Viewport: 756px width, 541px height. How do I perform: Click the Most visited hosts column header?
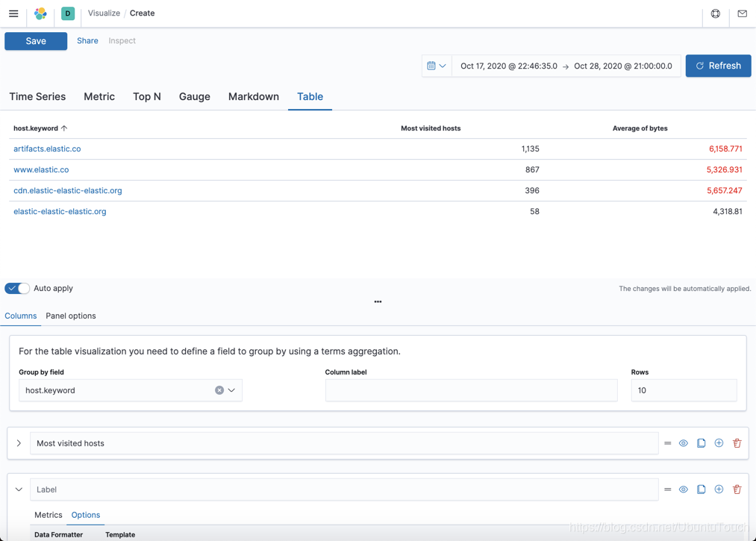point(431,128)
